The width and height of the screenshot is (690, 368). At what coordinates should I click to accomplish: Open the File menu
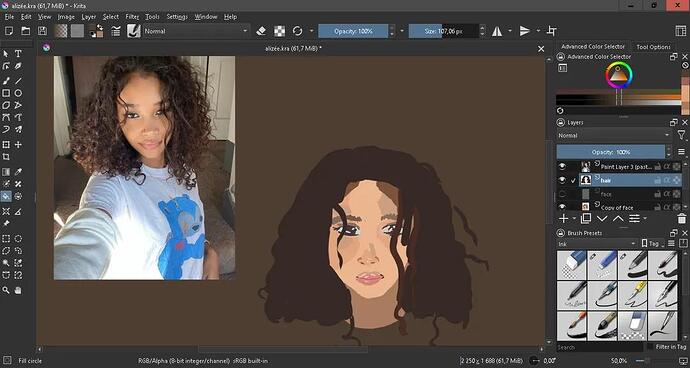[9, 17]
